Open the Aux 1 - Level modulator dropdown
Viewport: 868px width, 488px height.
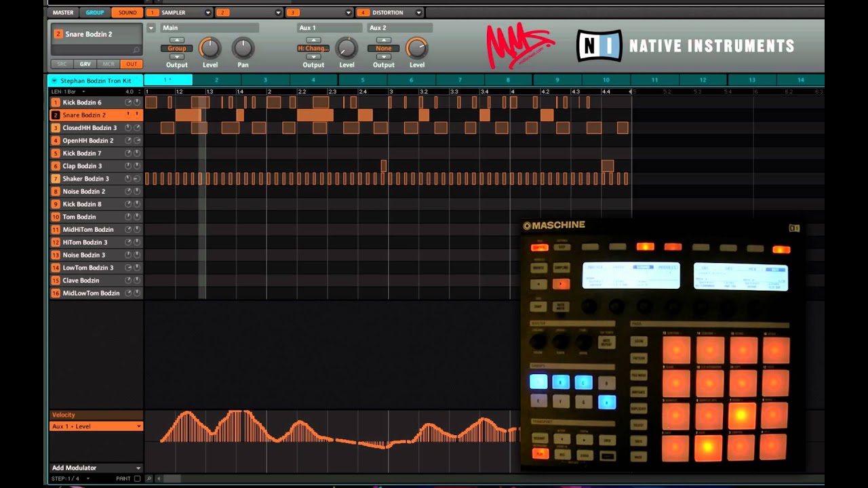139,426
